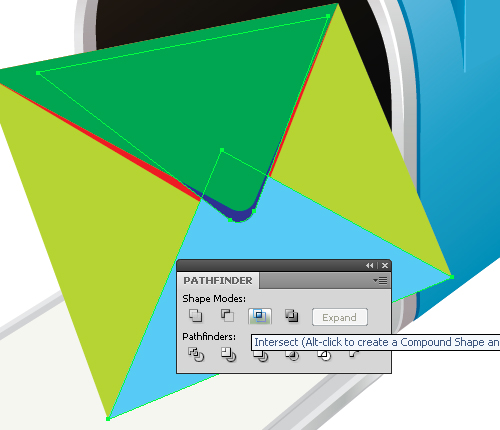The image size is (500, 430).
Task: Use the Divide pathfinder
Action: pyautogui.click(x=196, y=355)
